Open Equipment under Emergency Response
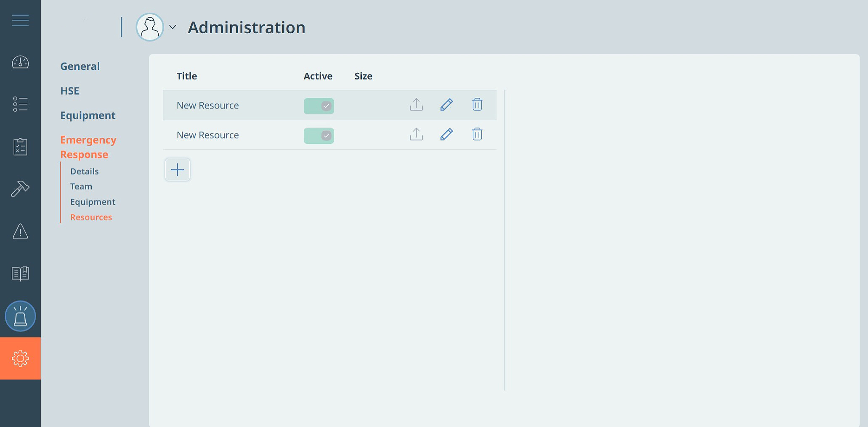This screenshot has height=427, width=868. click(x=93, y=202)
